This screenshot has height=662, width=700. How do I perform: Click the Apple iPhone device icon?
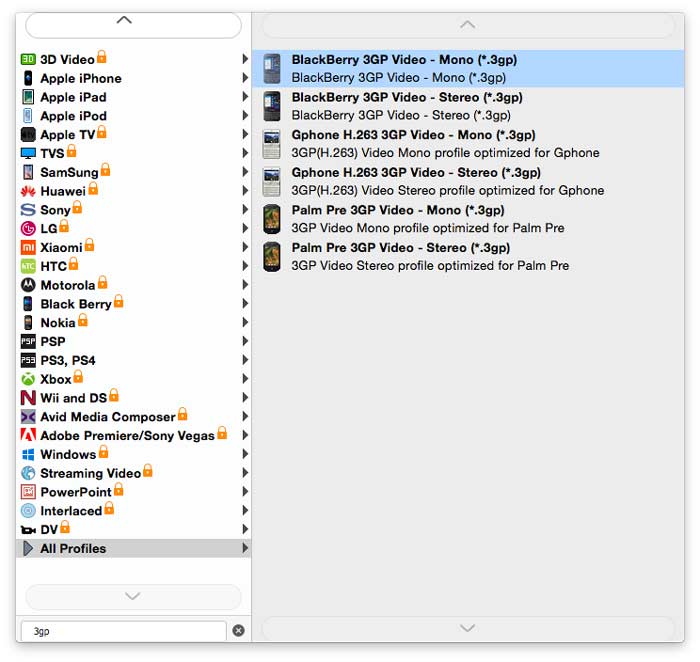[28, 78]
